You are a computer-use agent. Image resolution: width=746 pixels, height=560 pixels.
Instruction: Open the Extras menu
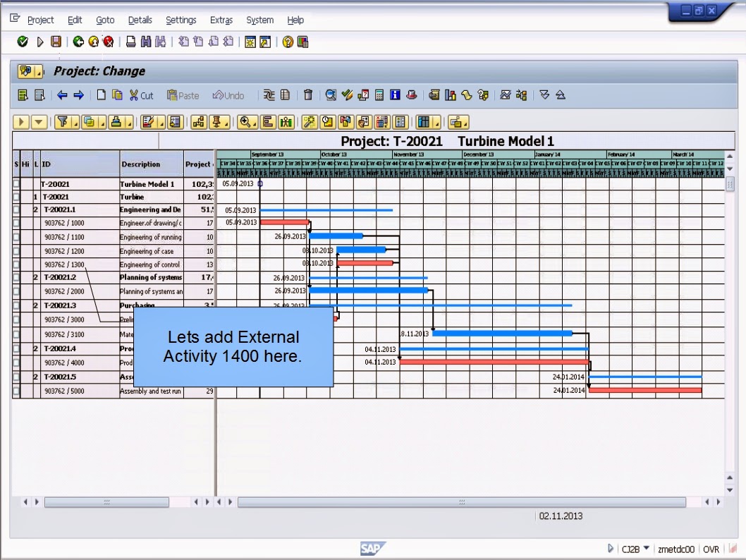point(221,20)
